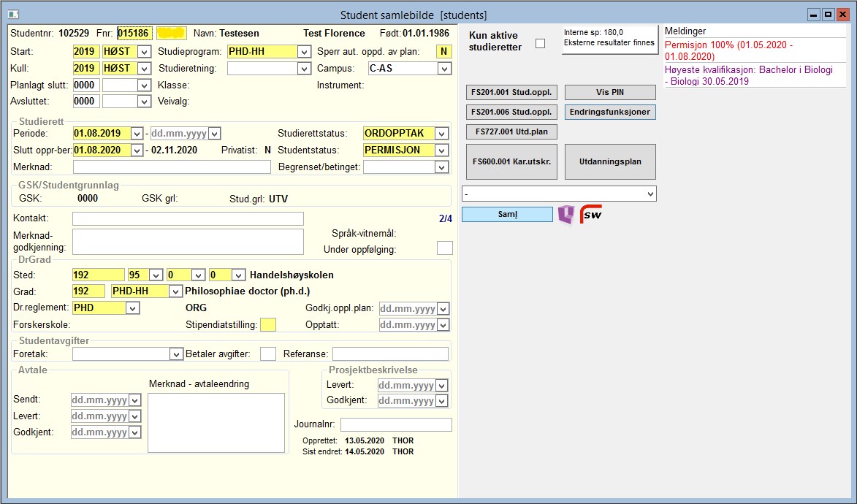Open the Studieprogram PHD-HH dropdown
The width and height of the screenshot is (857, 504).
click(x=305, y=52)
